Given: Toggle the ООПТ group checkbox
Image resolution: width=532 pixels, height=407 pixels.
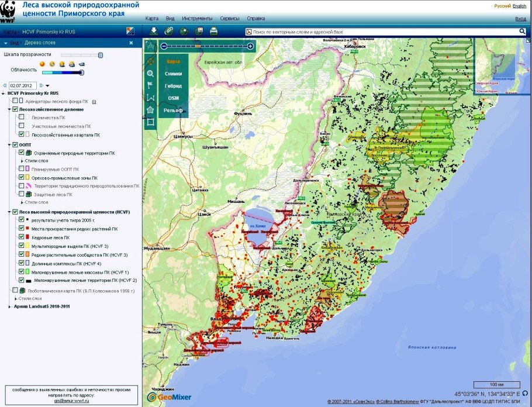Looking at the screenshot, I should (15, 144).
